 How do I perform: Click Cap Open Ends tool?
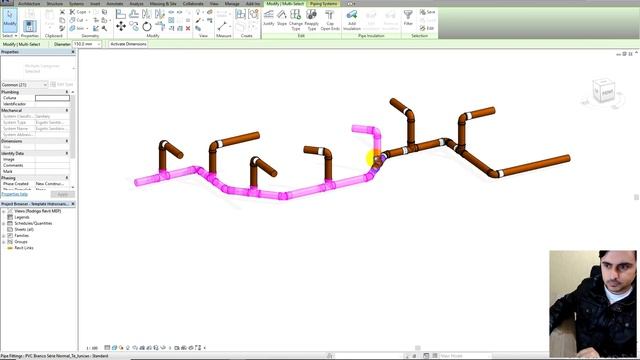tap(330, 20)
